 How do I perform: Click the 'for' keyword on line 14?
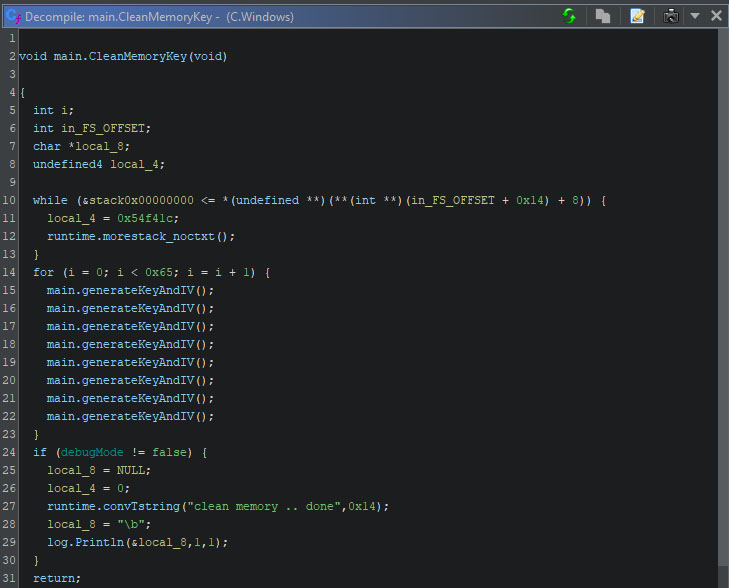(43, 272)
